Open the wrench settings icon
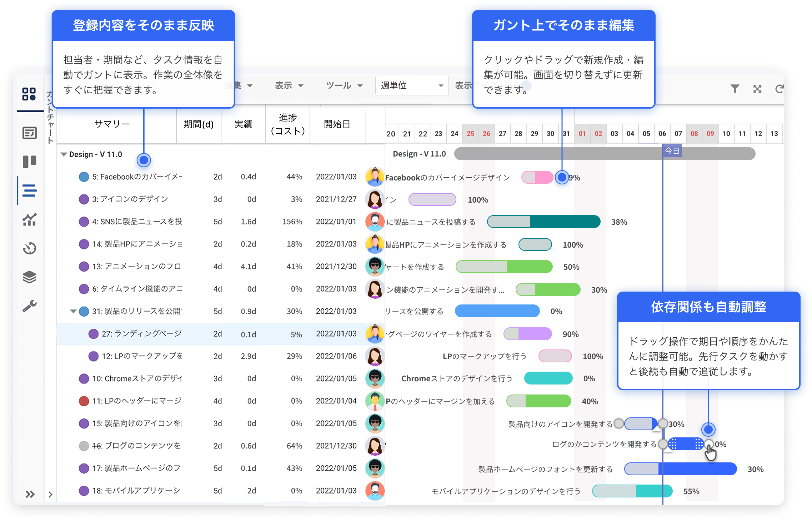The width and height of the screenshot is (812, 521). (x=30, y=306)
